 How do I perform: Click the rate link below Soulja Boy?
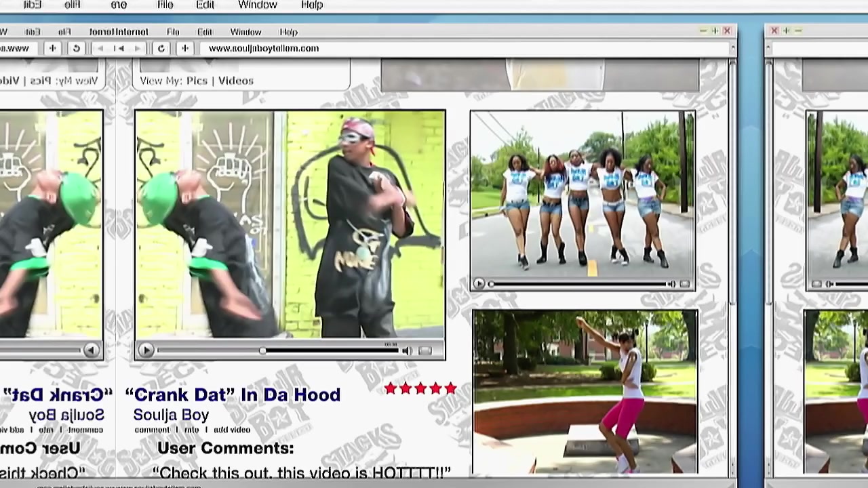pos(191,430)
